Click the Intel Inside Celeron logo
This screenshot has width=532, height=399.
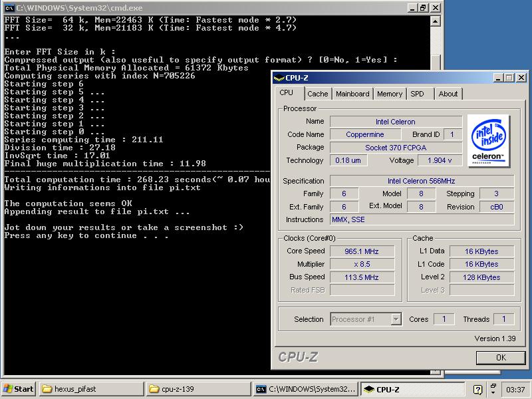489,141
